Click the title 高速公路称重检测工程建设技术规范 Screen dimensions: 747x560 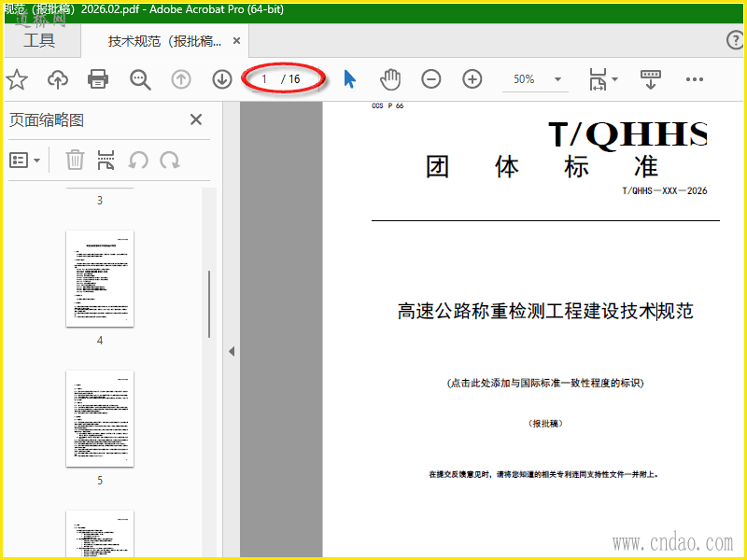point(545,311)
